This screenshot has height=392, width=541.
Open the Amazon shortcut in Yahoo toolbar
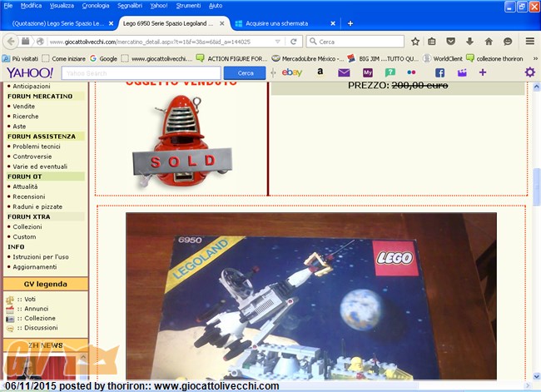click(320, 73)
